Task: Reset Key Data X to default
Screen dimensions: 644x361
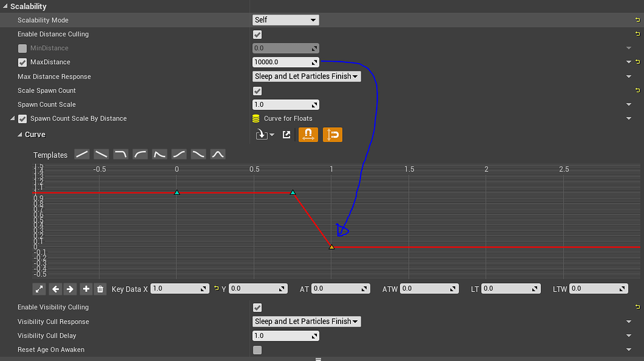Action: coord(216,289)
